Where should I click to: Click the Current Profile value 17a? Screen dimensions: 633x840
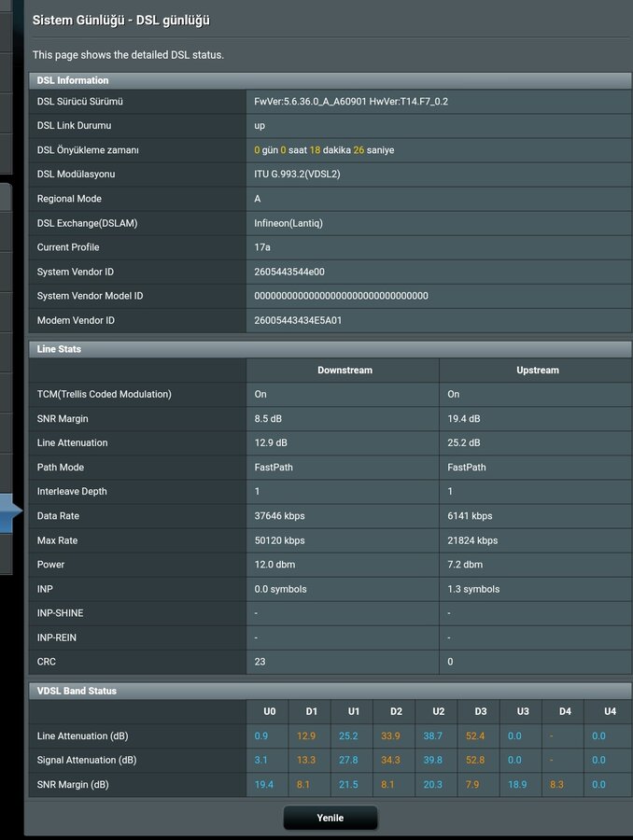tap(262, 247)
